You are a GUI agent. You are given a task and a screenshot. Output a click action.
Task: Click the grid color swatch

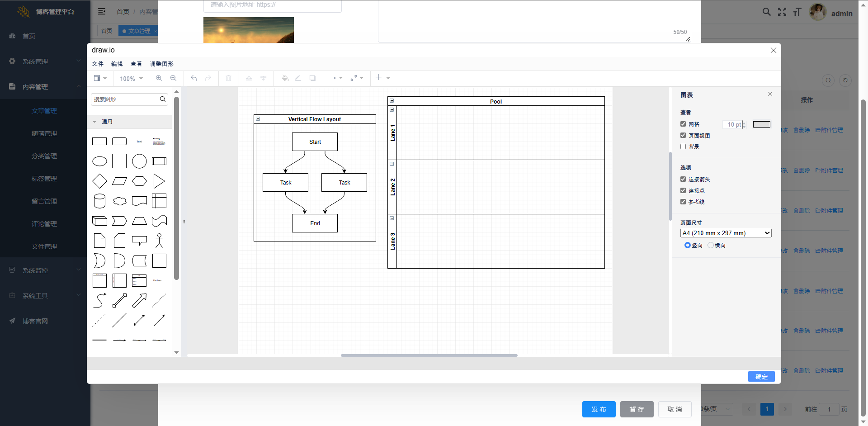(x=761, y=124)
